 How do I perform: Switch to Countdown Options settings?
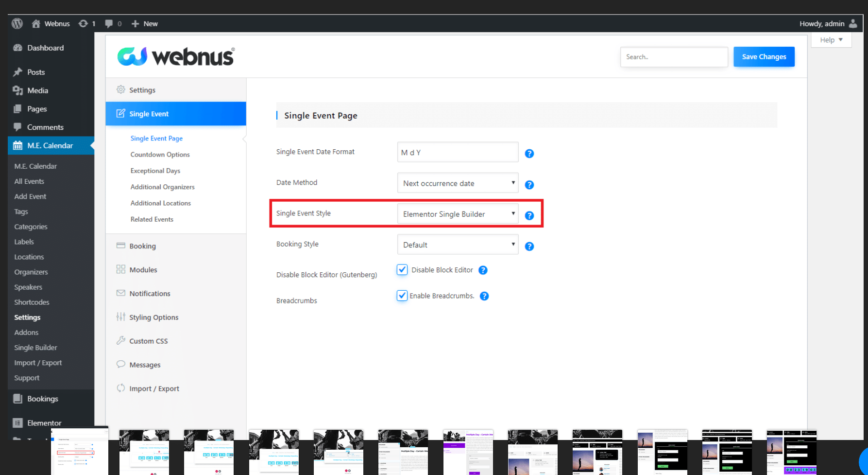(160, 154)
